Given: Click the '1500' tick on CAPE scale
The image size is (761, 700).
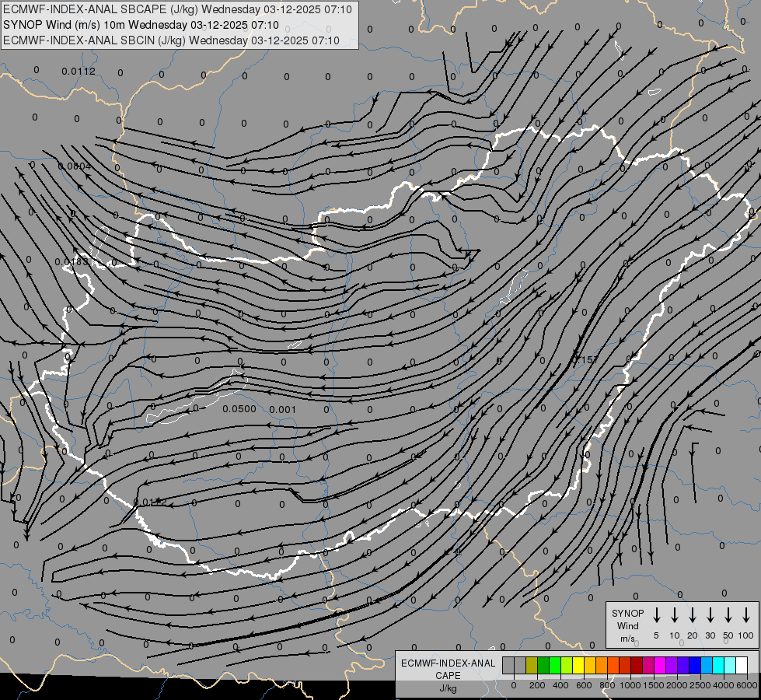Looking at the screenshot, I should 653,685.
